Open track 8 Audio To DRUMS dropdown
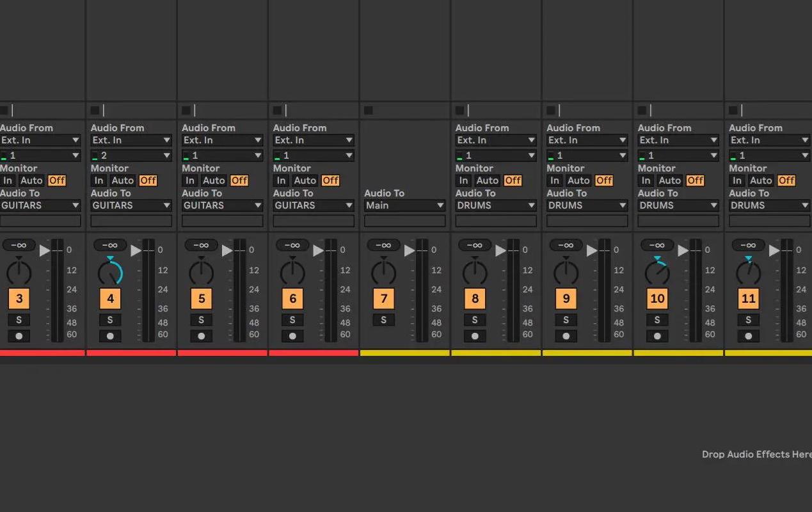 (x=496, y=205)
